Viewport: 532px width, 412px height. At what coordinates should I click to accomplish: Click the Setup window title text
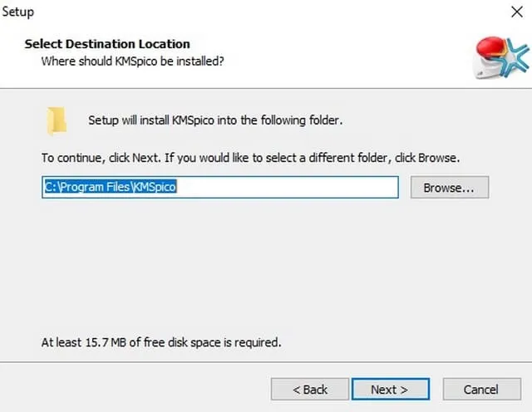(18, 12)
